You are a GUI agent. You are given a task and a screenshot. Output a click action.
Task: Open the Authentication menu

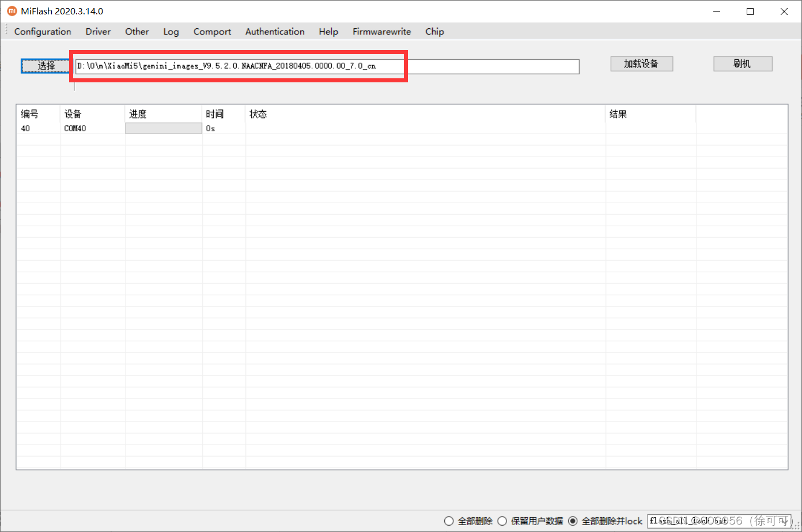[275, 32]
